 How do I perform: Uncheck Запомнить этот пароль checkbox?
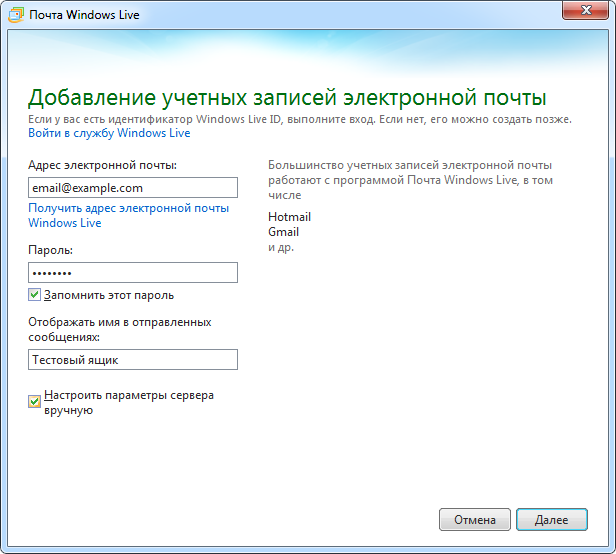coord(34,295)
